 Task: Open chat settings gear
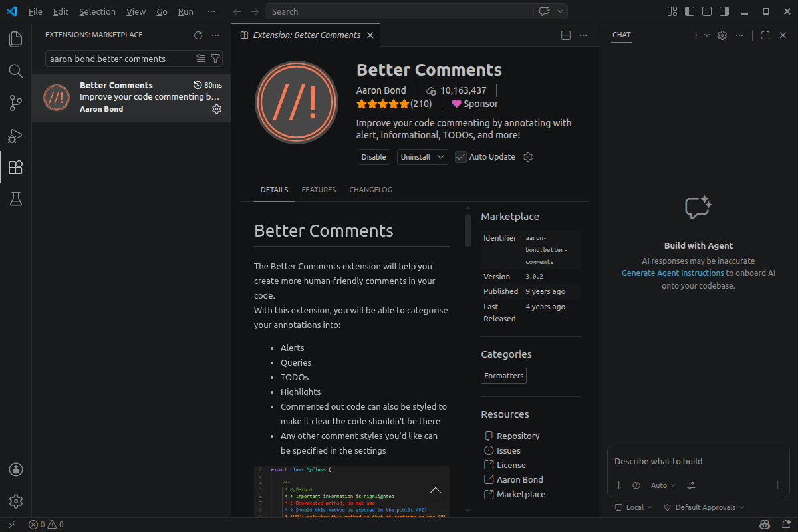(x=722, y=35)
